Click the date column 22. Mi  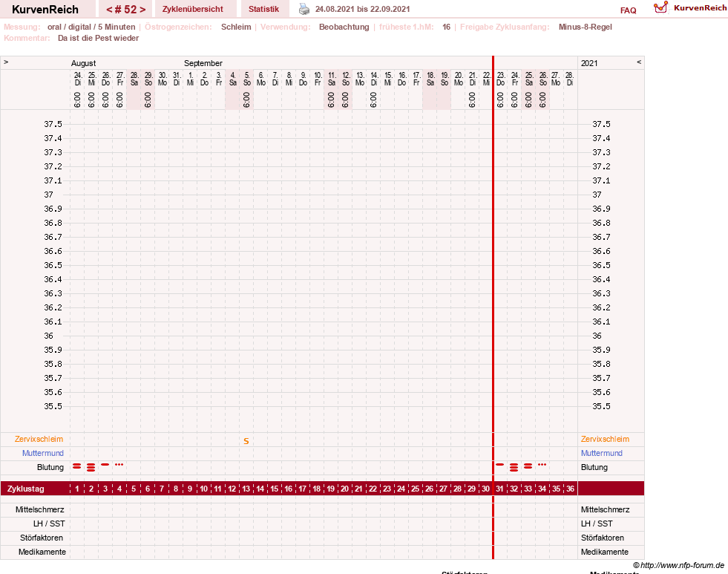[x=487, y=79]
